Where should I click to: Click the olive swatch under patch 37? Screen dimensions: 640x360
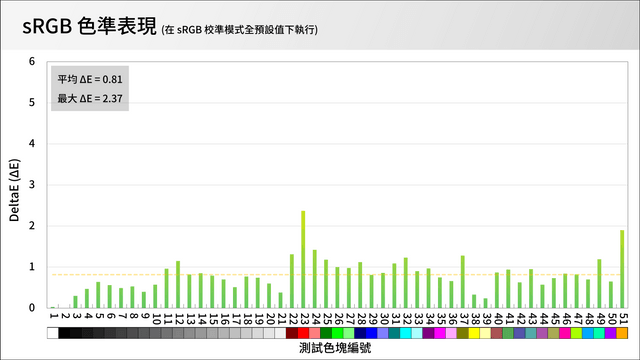(463, 333)
